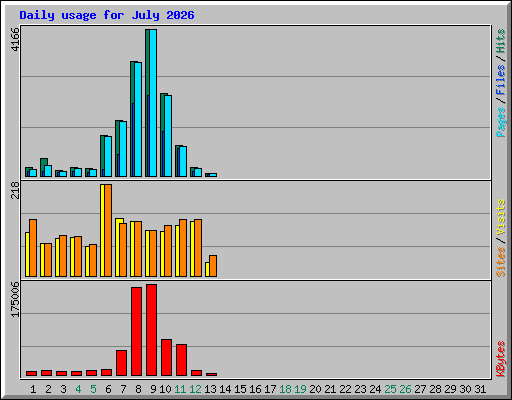Screen dimensions: 512x400
Task: Click the tallest cyan hits bar for day 9
Action: pyautogui.click(x=153, y=103)
